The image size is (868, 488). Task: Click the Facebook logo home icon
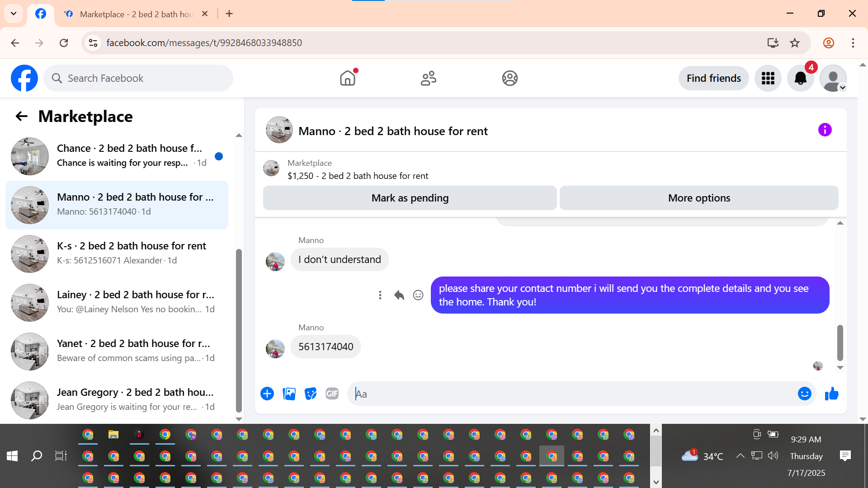tap(24, 78)
